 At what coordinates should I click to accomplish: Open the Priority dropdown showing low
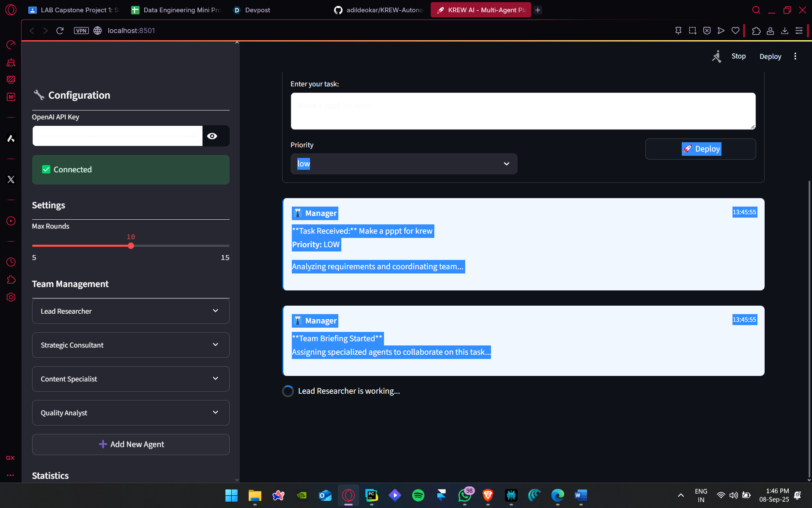(403, 164)
